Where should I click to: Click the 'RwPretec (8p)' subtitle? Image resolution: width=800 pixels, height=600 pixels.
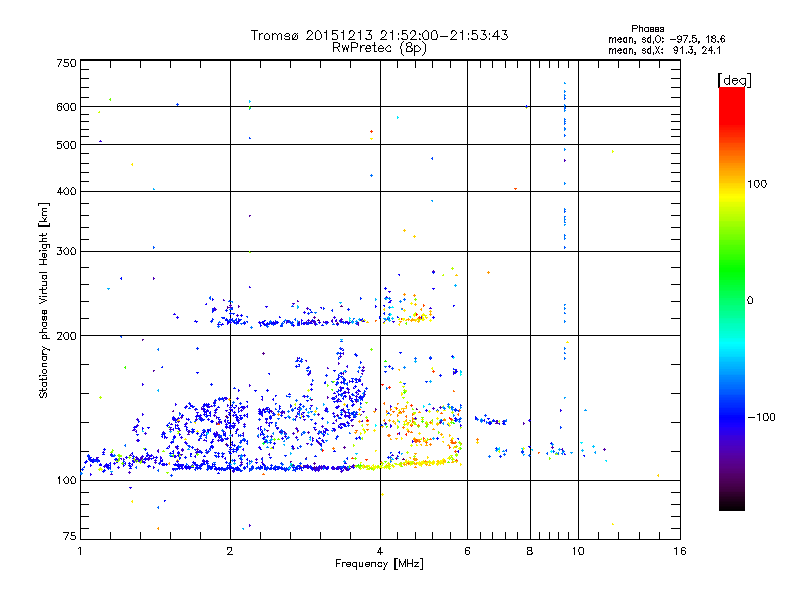[x=379, y=48]
